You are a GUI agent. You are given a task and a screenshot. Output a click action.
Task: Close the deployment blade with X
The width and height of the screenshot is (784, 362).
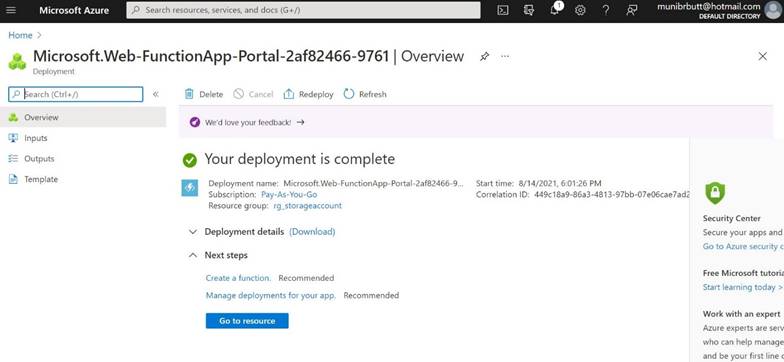(762, 56)
